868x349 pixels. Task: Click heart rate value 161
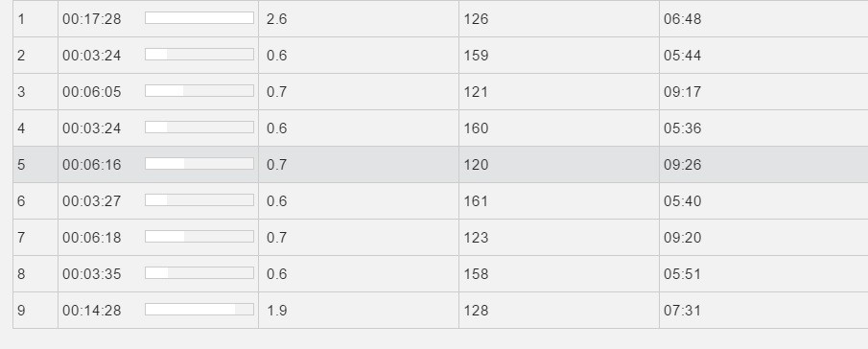coord(476,201)
